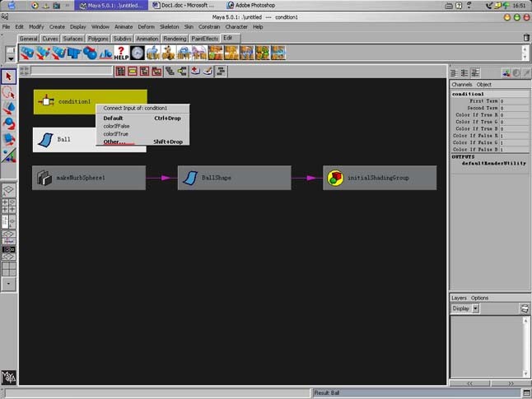The image size is (532, 399).
Task: Click the red question mark HELP shelf icon
Action: click(121, 53)
